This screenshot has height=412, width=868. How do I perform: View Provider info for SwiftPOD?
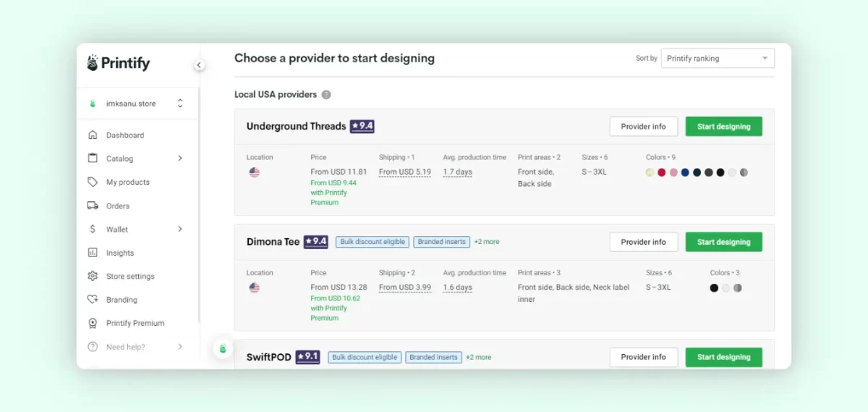pos(643,357)
